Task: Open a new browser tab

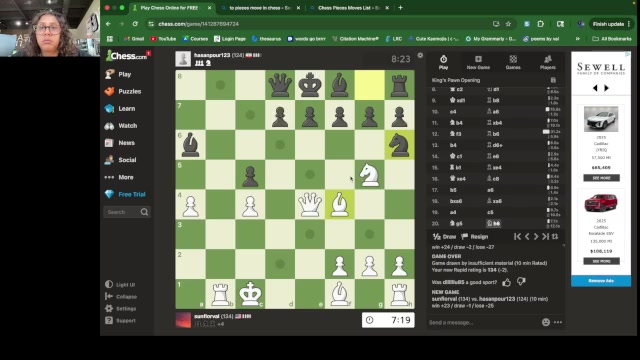Action: 400,8
